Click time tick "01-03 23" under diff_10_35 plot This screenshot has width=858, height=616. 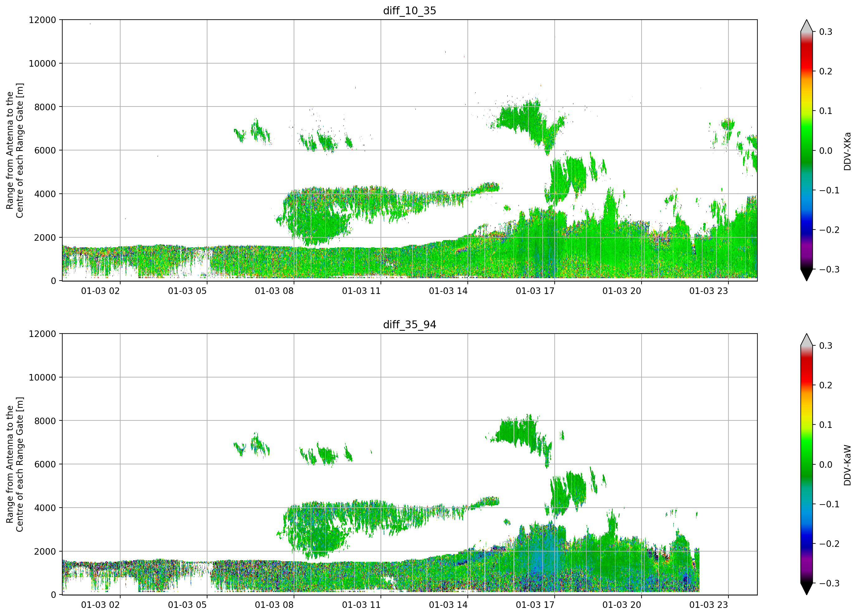(x=709, y=291)
